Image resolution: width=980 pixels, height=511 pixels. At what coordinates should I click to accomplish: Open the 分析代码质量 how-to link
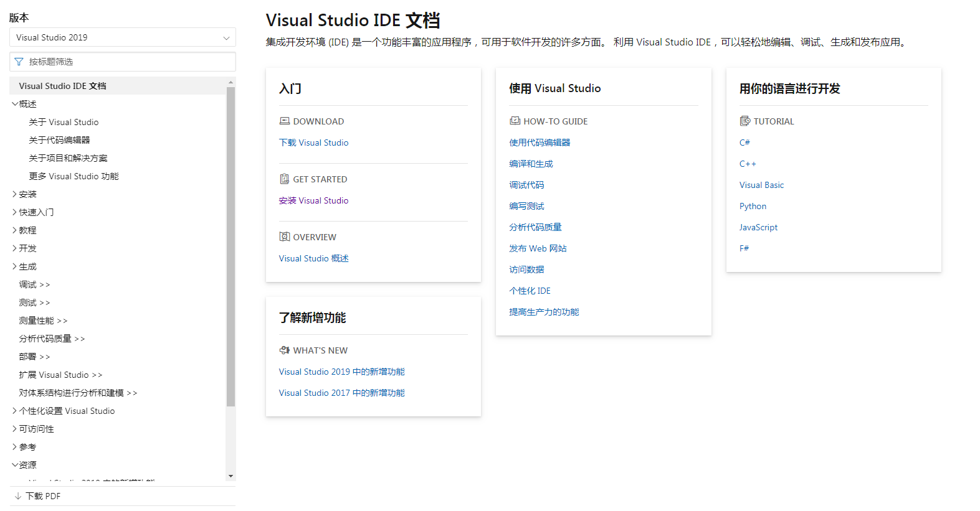[535, 227]
